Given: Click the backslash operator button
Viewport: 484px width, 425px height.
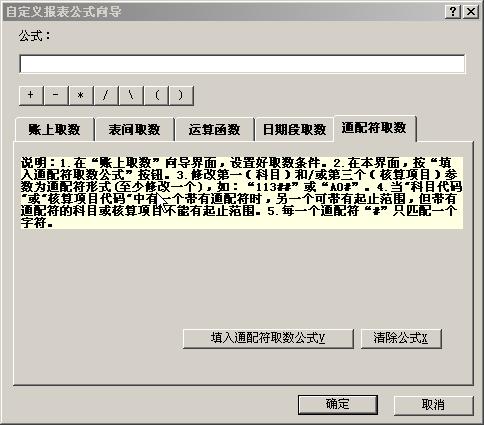Looking at the screenshot, I should tap(131, 95).
